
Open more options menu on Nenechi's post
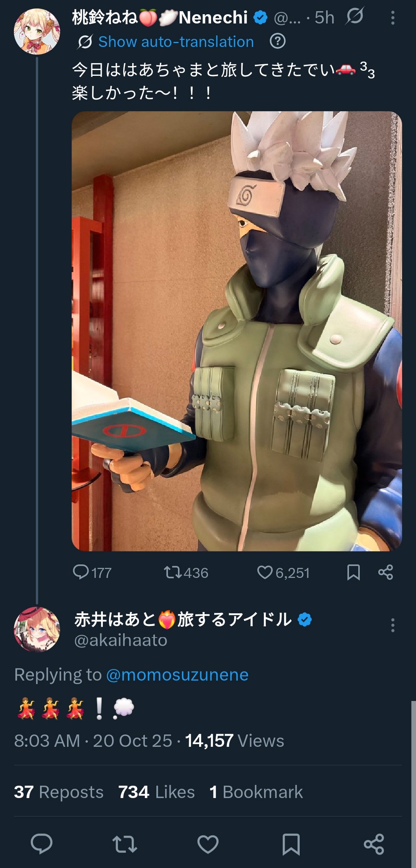tap(393, 18)
